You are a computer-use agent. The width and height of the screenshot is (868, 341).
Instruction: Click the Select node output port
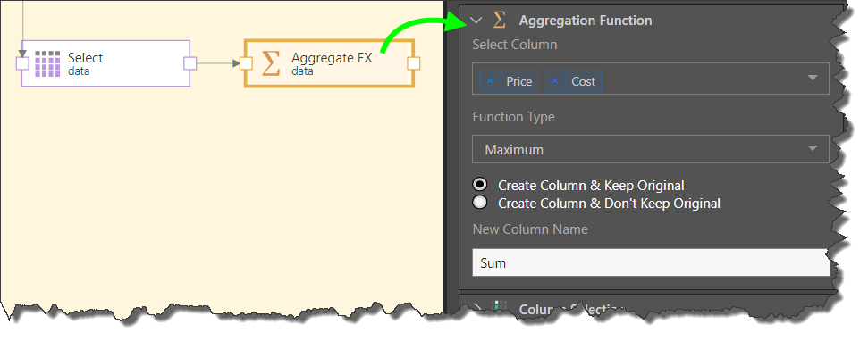coord(190,63)
